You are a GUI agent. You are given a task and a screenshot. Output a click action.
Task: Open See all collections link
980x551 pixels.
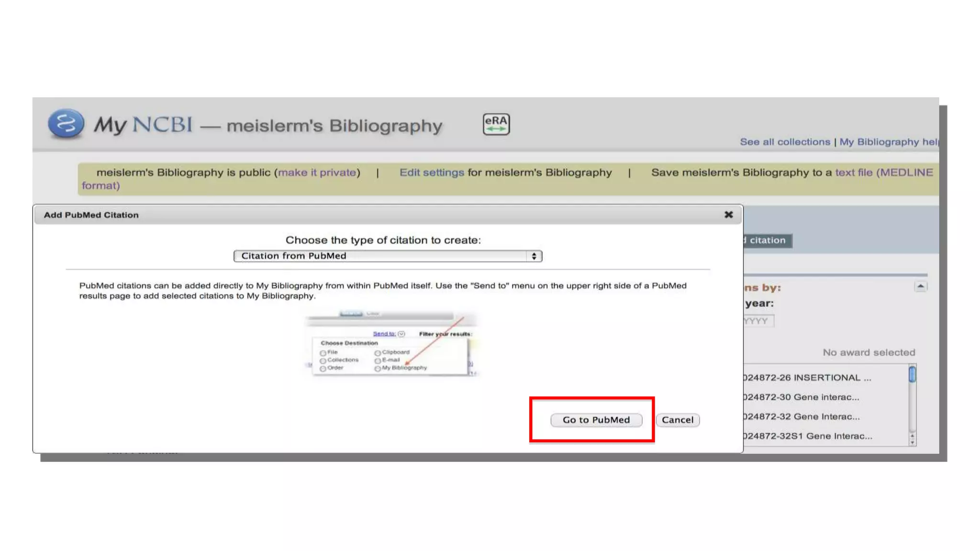coord(785,142)
